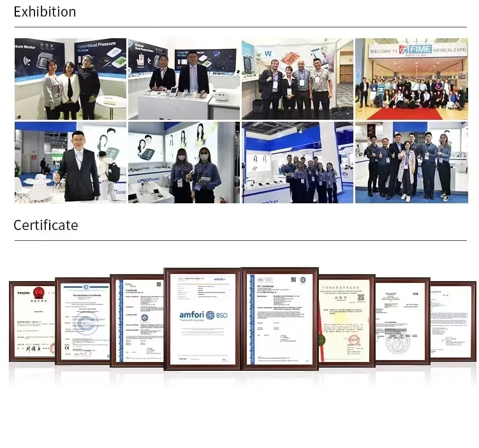This screenshot has width=479, height=448.
Task: Open the FIME Medical Expo group photo
Action: coord(411,79)
